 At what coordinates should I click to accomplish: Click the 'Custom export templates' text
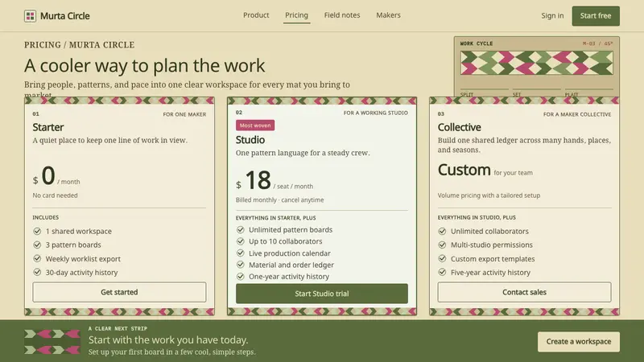point(493,259)
